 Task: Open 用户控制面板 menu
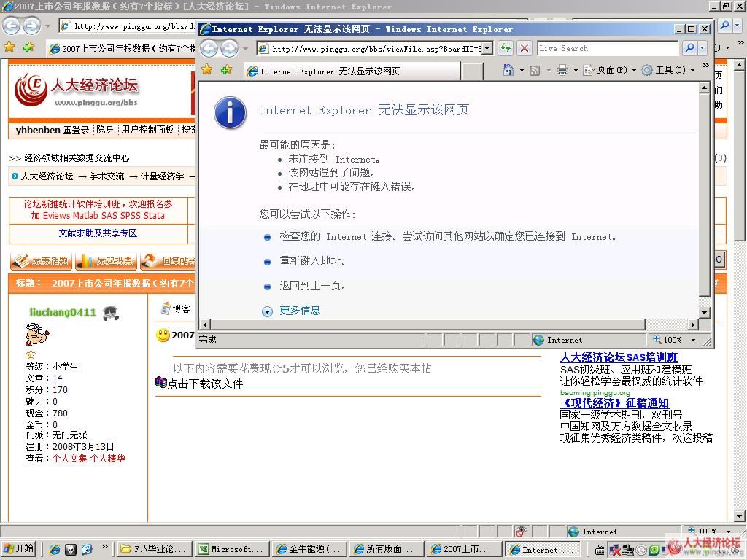click(147, 130)
